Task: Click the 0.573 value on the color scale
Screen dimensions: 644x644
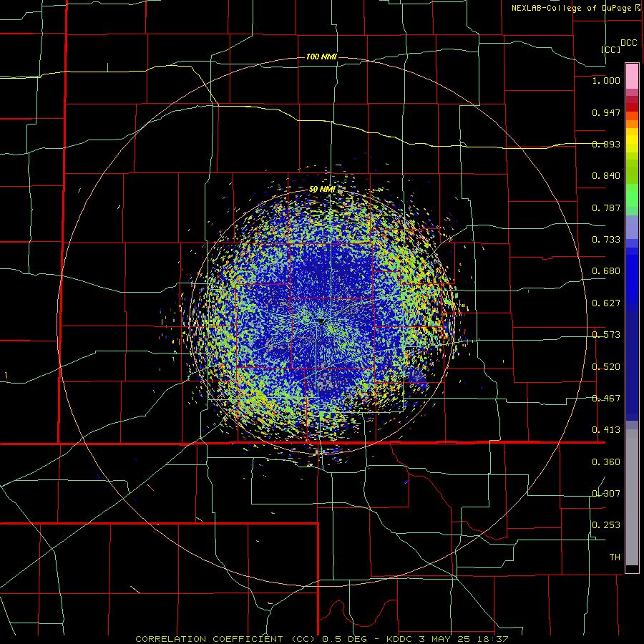Action: coord(606,335)
